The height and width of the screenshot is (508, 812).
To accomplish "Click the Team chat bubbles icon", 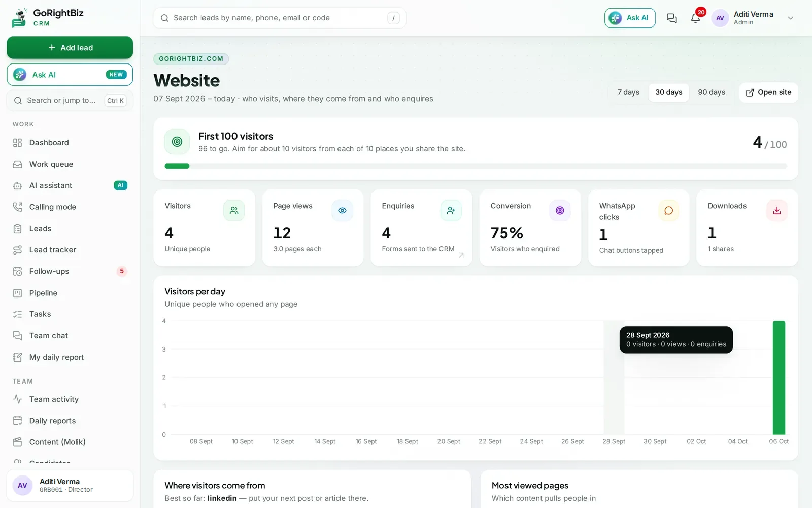I will [x=17, y=336].
